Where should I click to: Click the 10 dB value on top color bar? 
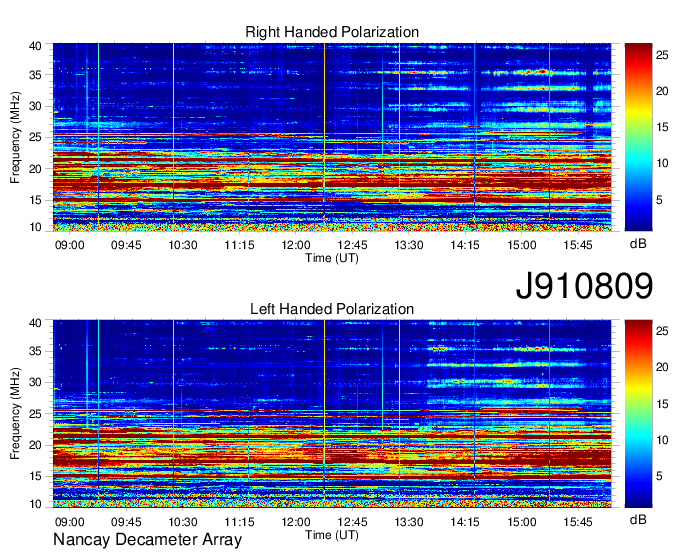pos(662,163)
